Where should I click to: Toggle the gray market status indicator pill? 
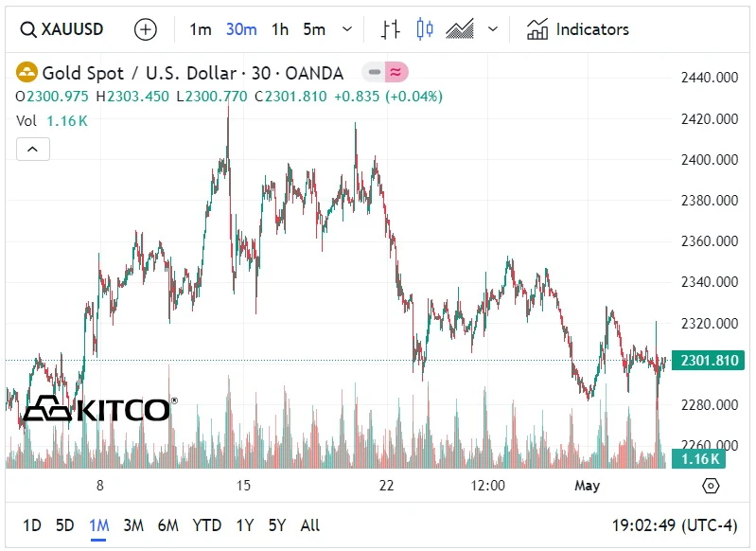pyautogui.click(x=375, y=72)
